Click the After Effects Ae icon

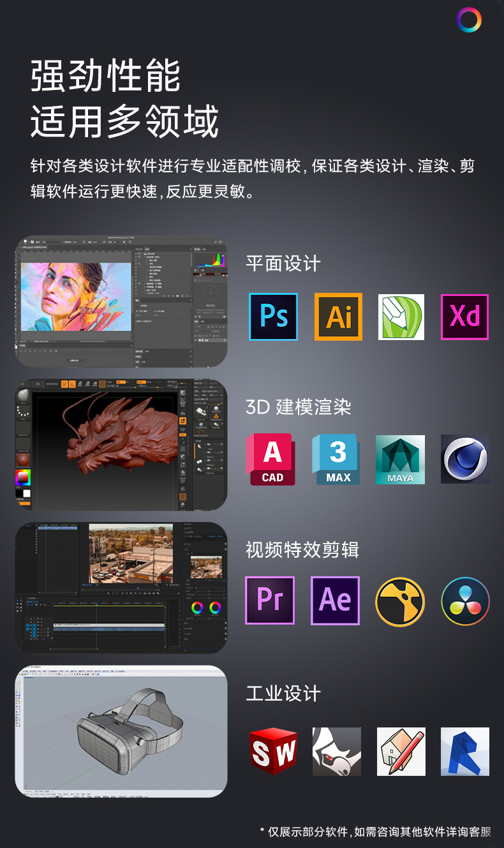pos(335,600)
